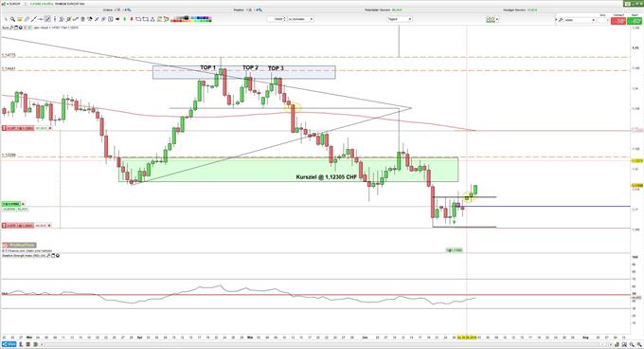This screenshot has height=349, width=644.
Task: Expand the arrow beside green chart-style icon
Action: [497, 19]
